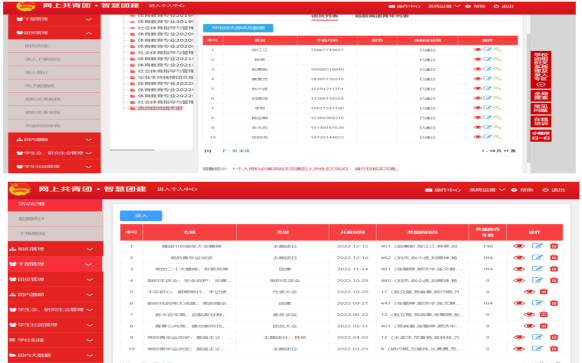View the 2022-12-12 activity record
The height and width of the screenshot is (363, 582).
coord(519,246)
